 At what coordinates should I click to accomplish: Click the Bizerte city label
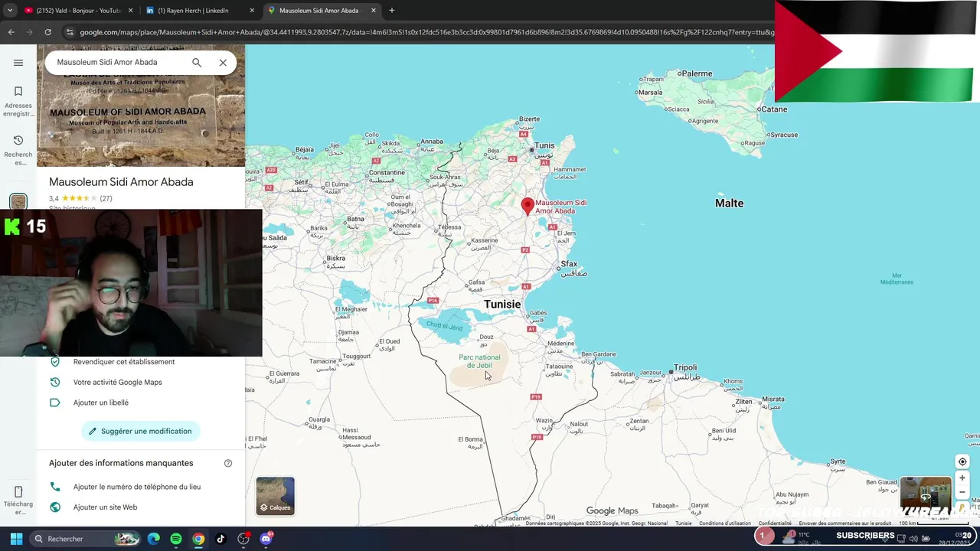[x=529, y=119]
